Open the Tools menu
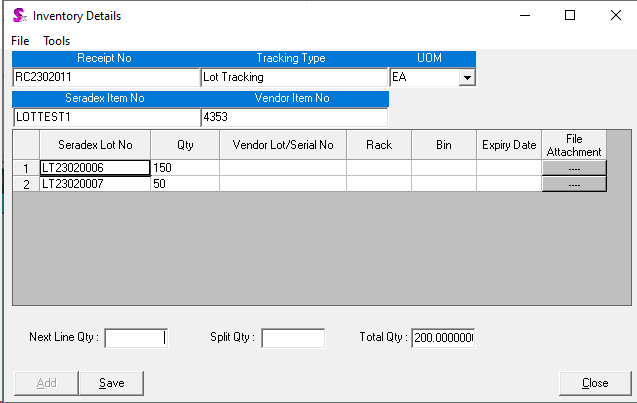 (56, 41)
